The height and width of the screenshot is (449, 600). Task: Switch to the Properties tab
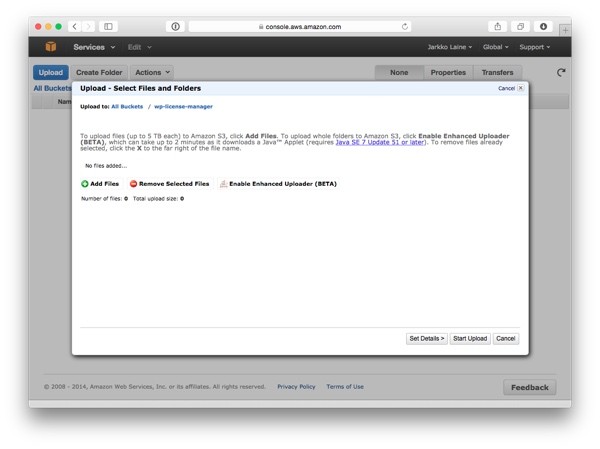coord(448,72)
